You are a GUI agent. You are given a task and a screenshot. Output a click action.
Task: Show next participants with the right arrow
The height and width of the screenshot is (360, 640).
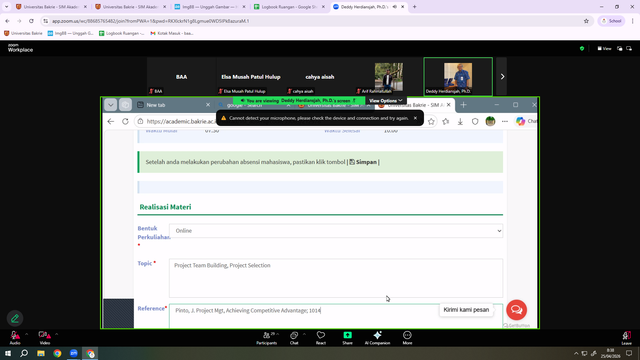[x=502, y=77]
